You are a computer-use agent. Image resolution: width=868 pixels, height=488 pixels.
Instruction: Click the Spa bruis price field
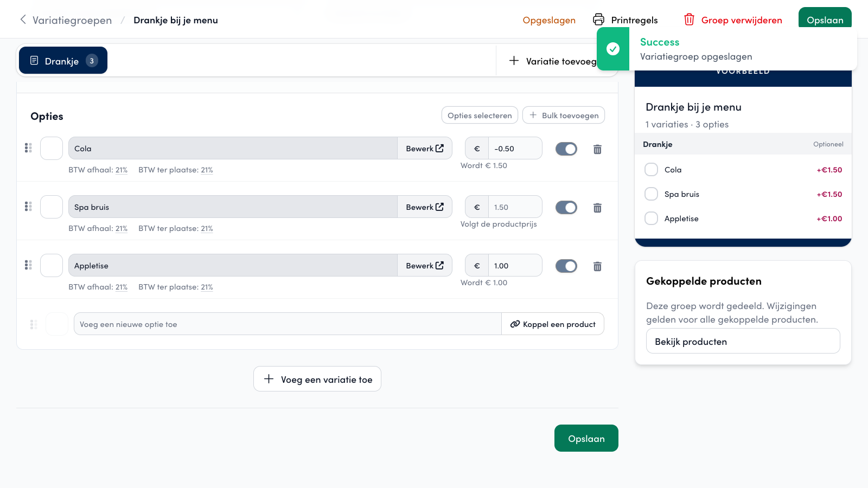pyautogui.click(x=515, y=207)
